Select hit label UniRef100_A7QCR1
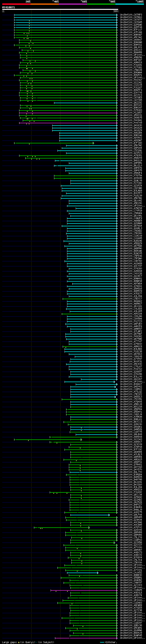Screen dimensions: 146x644 131,156
